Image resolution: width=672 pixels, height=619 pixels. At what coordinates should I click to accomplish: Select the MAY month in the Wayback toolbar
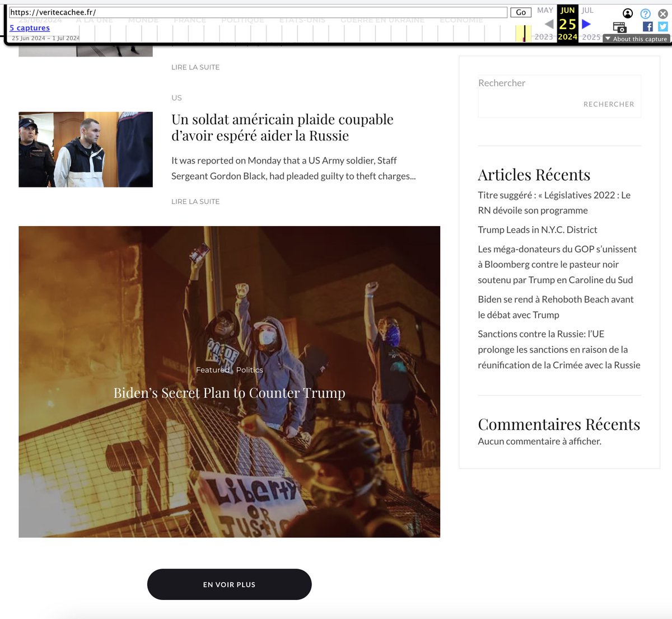[545, 10]
